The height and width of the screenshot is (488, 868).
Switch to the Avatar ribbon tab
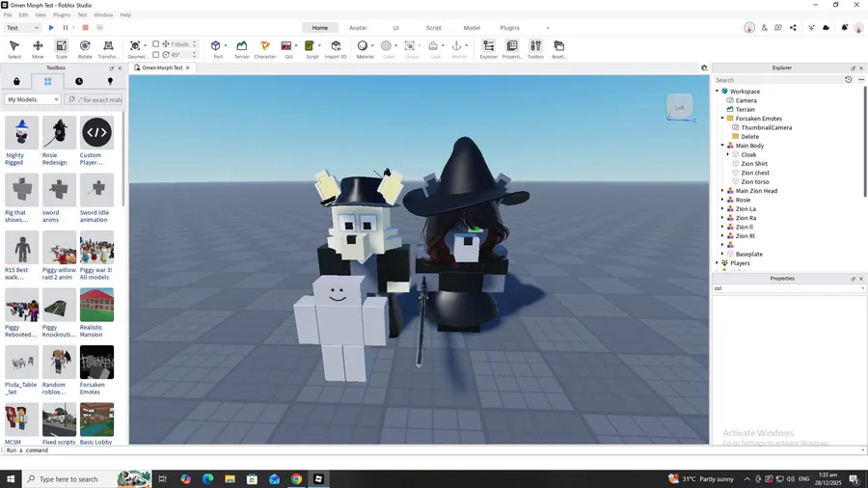click(358, 28)
